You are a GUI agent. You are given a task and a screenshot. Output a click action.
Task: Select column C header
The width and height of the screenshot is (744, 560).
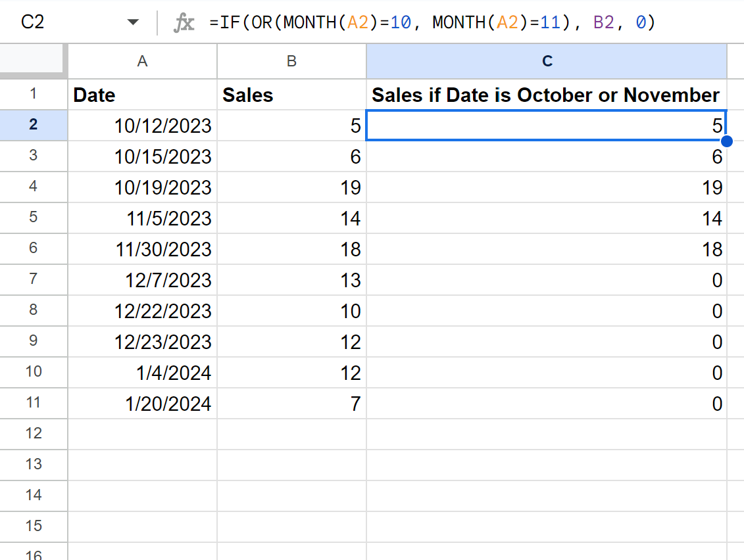pyautogui.click(x=547, y=61)
